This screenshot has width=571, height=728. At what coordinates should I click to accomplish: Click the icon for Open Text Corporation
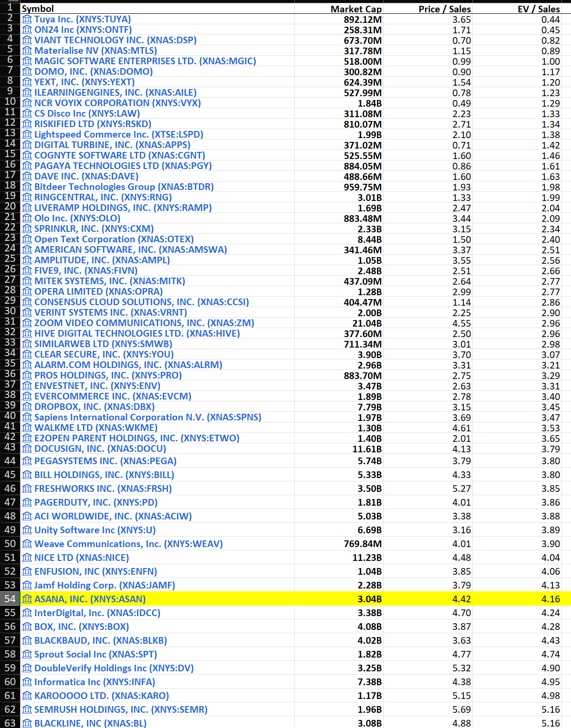(27, 239)
